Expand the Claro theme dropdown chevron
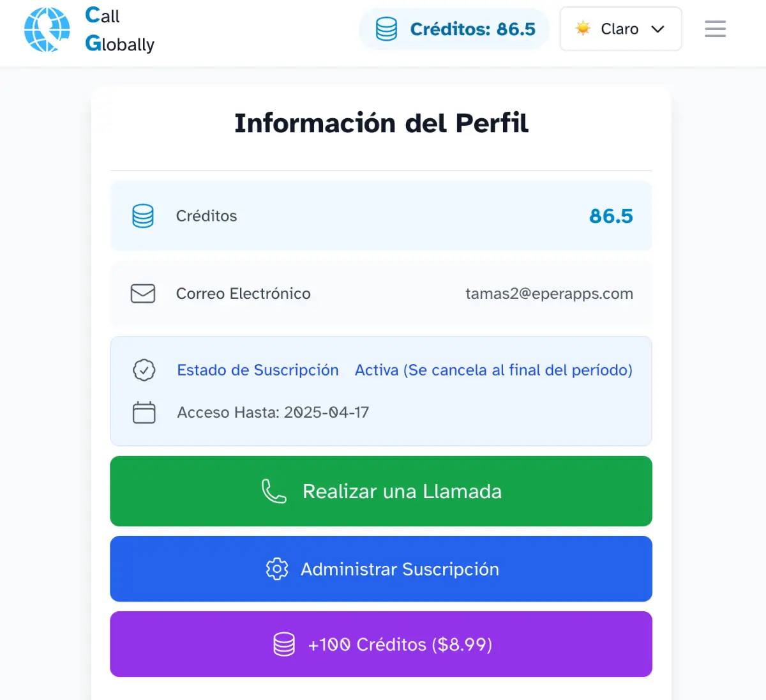Viewport: 766px width, 700px height. tap(657, 29)
